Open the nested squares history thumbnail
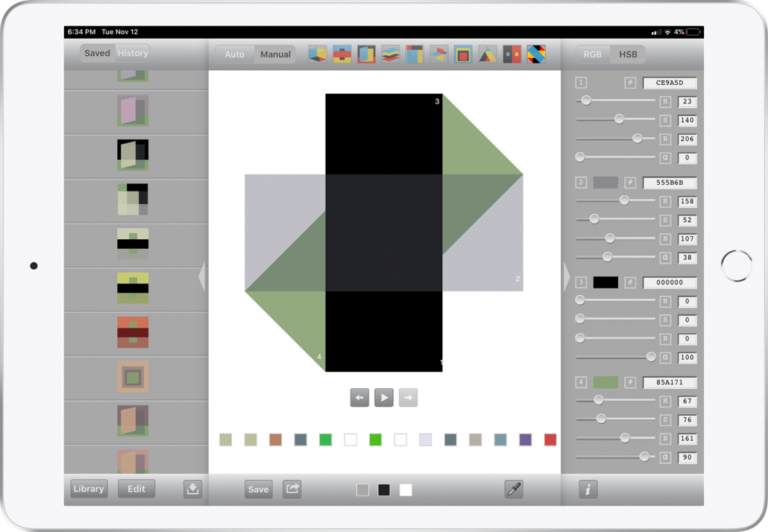Viewport: 768px width, 532px height. (133, 377)
